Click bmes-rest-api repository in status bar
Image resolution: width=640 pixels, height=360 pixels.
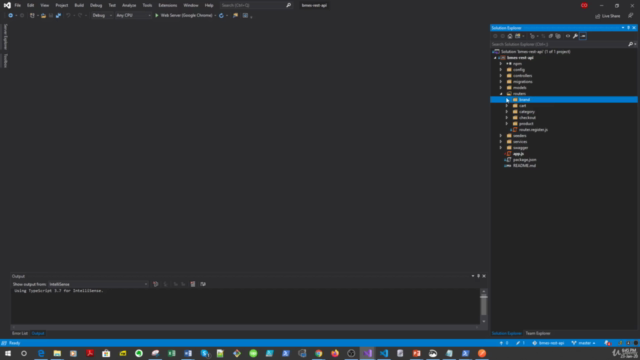tap(548, 343)
